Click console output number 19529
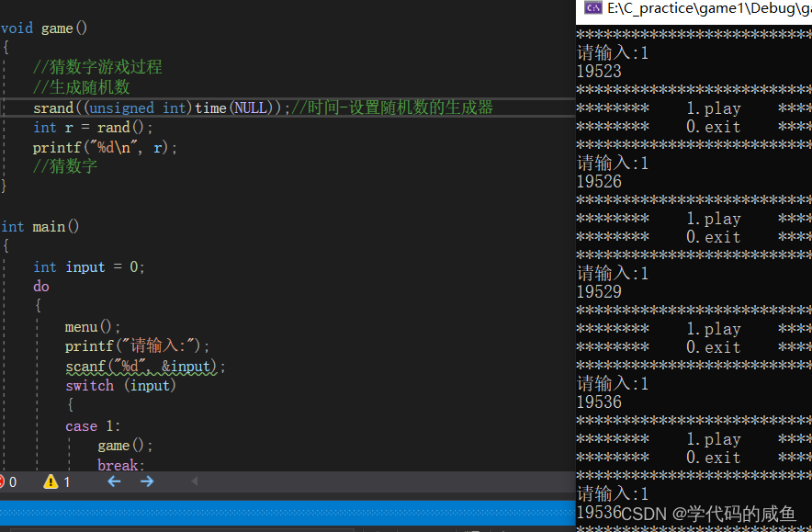This screenshot has height=532, width=812. pyautogui.click(x=599, y=291)
